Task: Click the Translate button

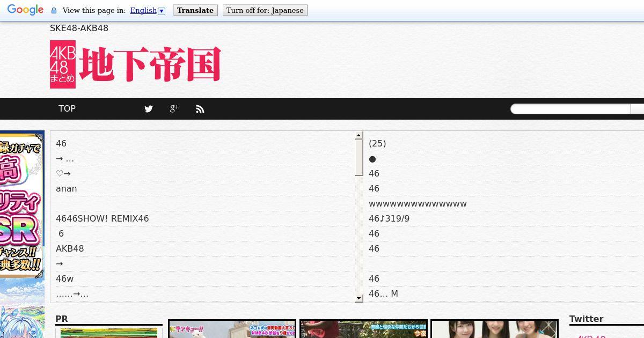Action: point(195,10)
